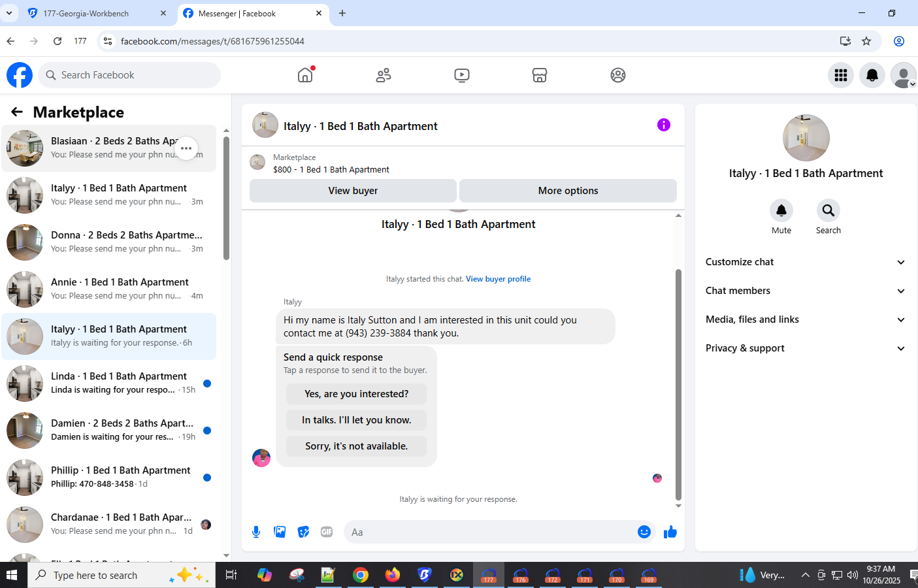
Task: Click the chat messages scrollbar
Action: click(x=678, y=384)
